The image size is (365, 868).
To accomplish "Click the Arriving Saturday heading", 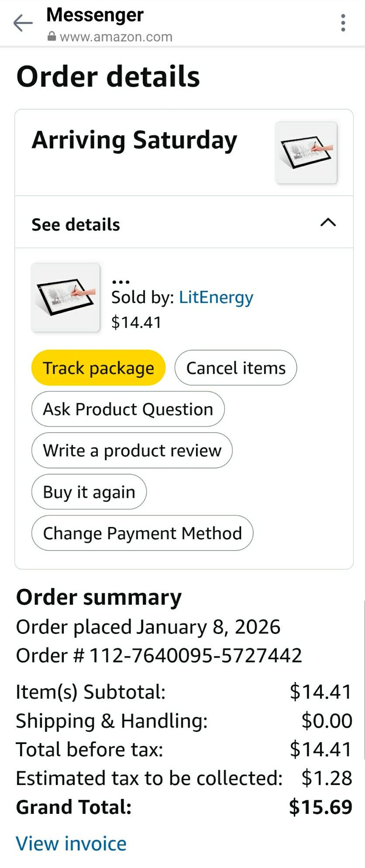I will click(x=134, y=141).
